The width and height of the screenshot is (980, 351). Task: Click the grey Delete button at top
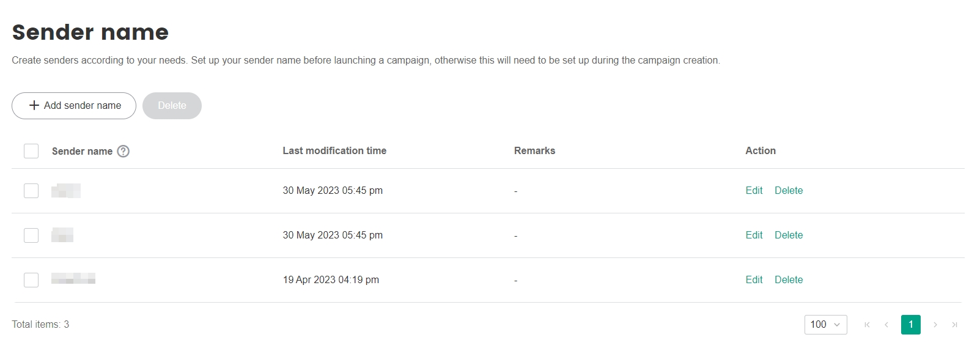pos(172,106)
